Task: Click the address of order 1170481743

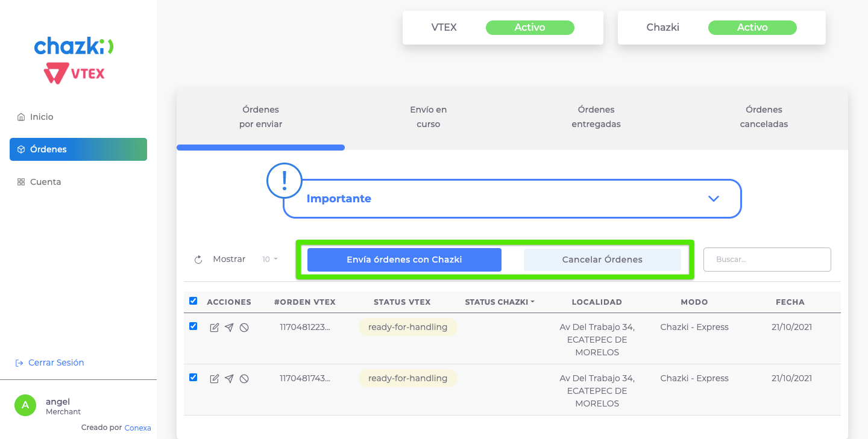Action: coord(597,391)
